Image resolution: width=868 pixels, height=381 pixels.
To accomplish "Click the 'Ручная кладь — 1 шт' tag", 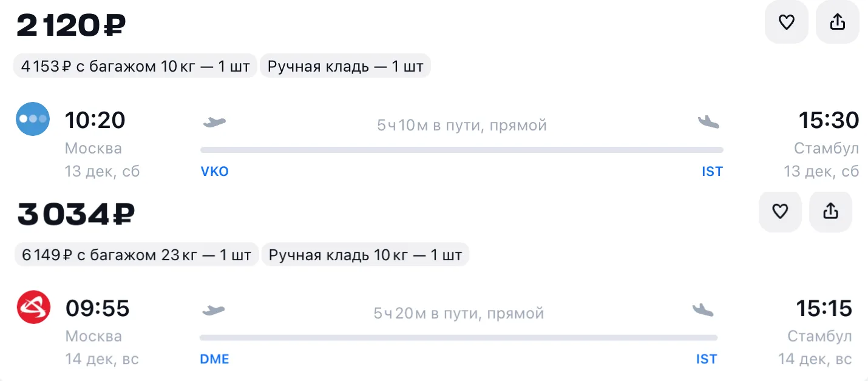I will (345, 66).
